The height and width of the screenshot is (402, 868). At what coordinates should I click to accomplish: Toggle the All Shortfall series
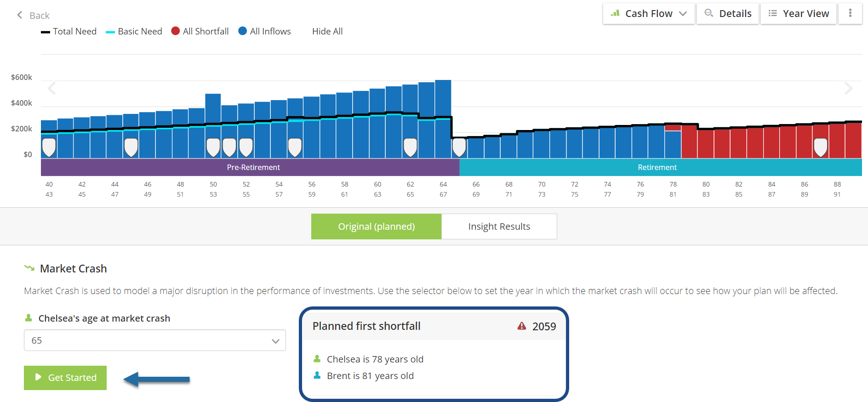pyautogui.click(x=200, y=31)
